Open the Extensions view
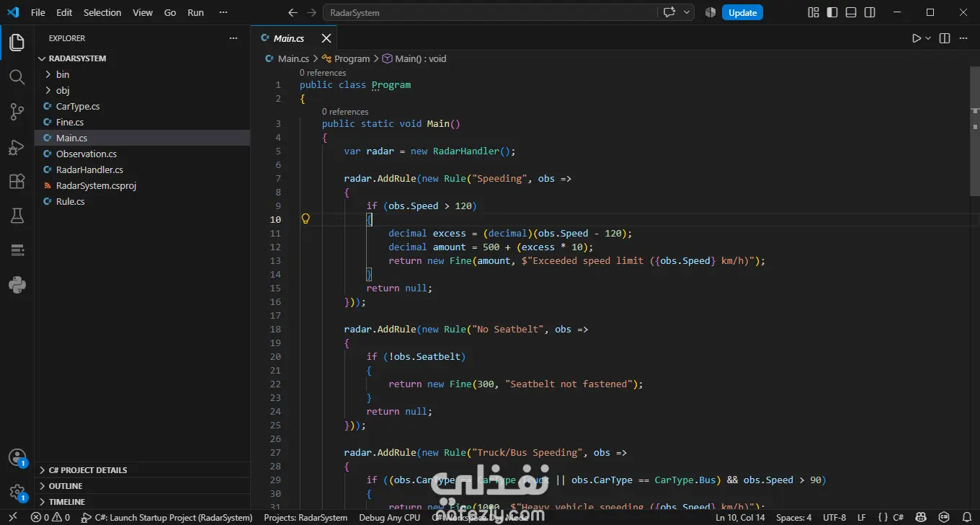 (x=17, y=182)
